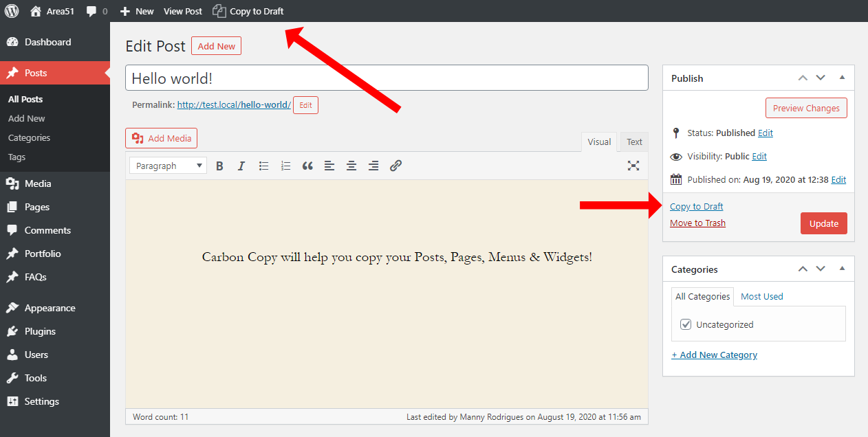The width and height of the screenshot is (868, 437).
Task: Click the Copy to Draft link in Publish panel
Action: (x=697, y=206)
